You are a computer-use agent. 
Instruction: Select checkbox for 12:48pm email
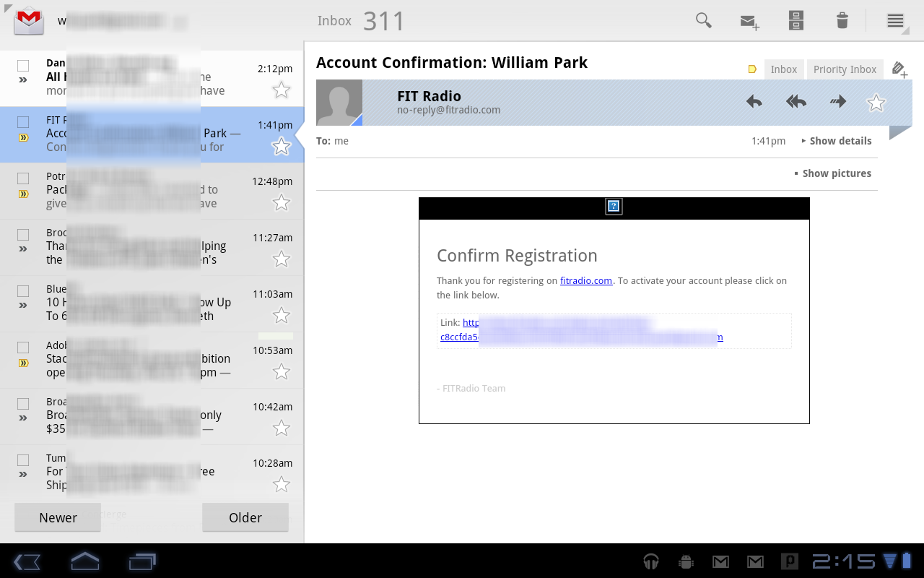23,178
